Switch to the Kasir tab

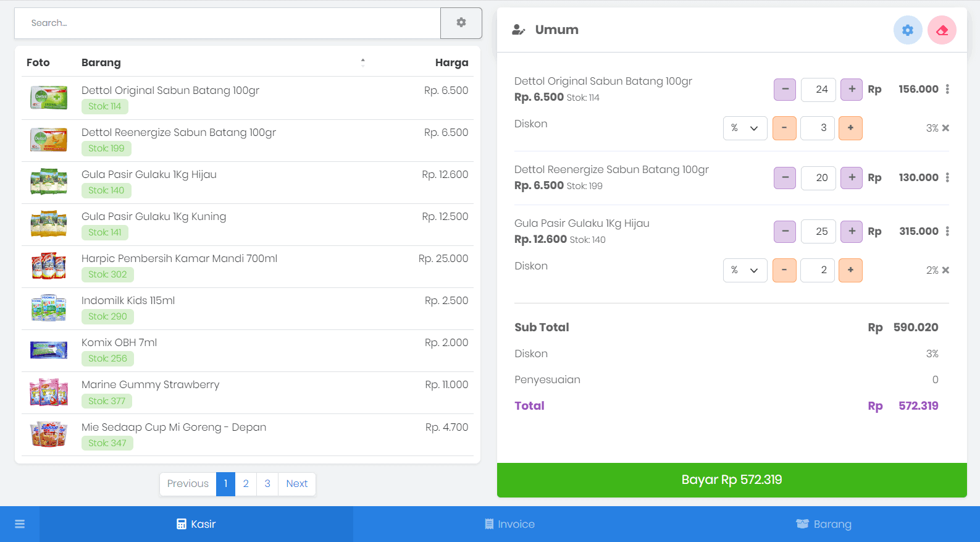196,524
